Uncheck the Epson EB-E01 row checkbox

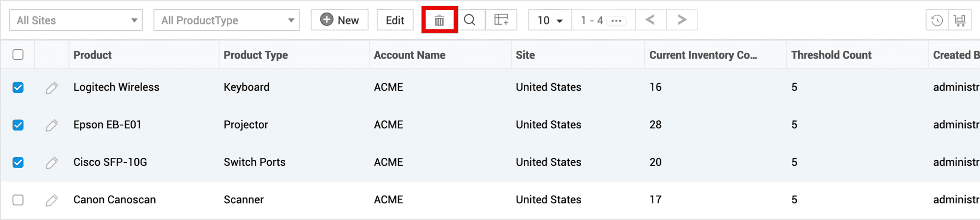[18, 125]
